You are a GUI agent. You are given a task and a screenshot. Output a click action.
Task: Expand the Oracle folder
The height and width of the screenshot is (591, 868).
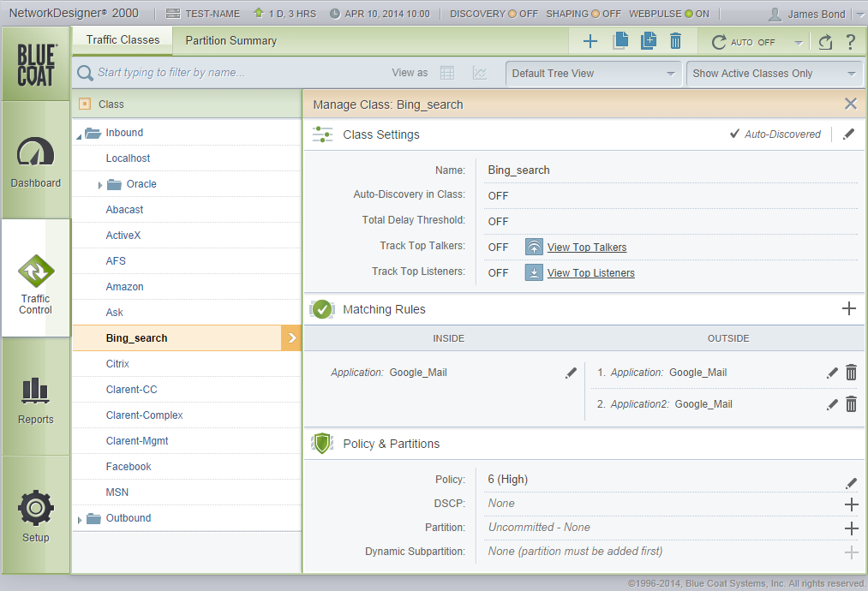point(99,185)
